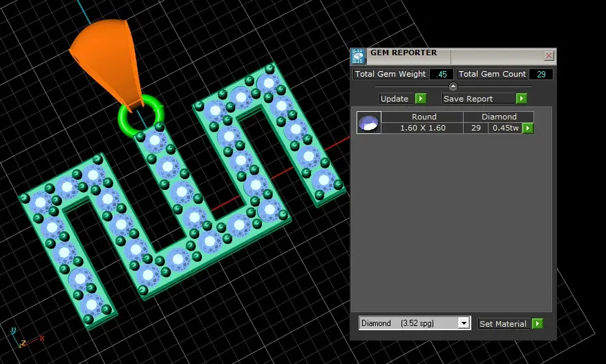Select the round gem thumbnail in the report

(369, 122)
